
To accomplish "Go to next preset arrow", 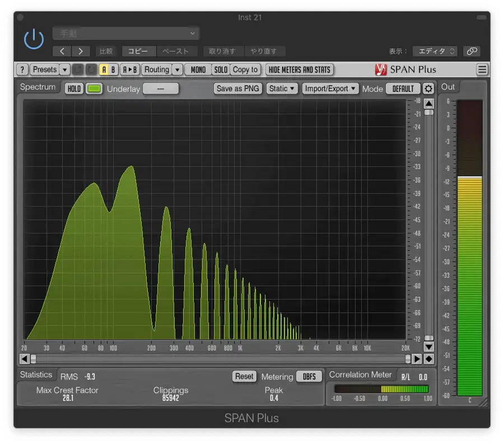I will pos(81,51).
